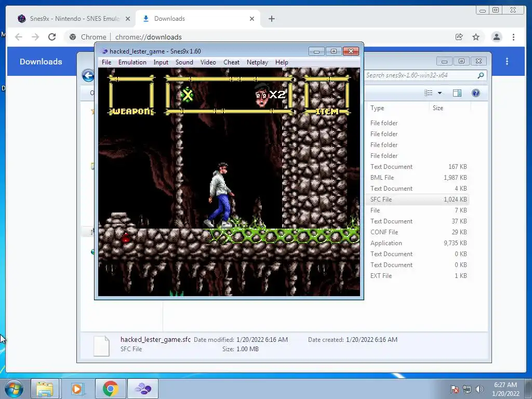532x399 pixels.
Task: Open the Input menu in Snes9x
Action: click(x=161, y=62)
